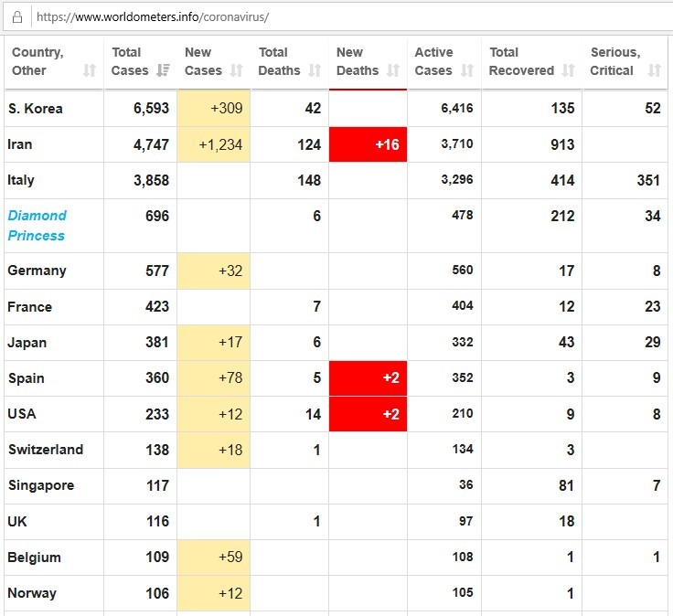Screen dimensions: 673x616
Task: Click Serious, Critical sort arrows
Action: pyautogui.click(x=654, y=70)
